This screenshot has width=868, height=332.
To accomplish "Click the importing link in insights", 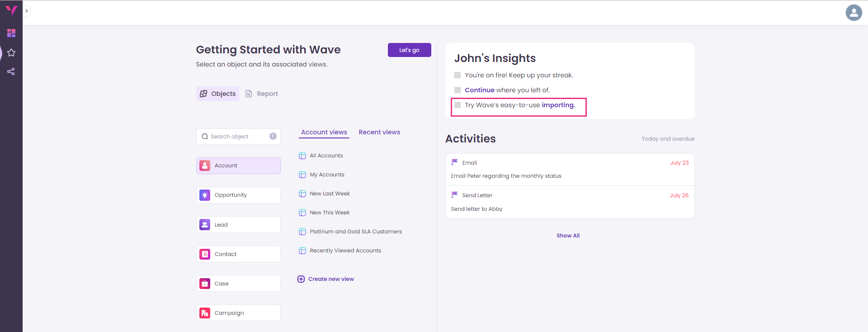I will coord(558,105).
